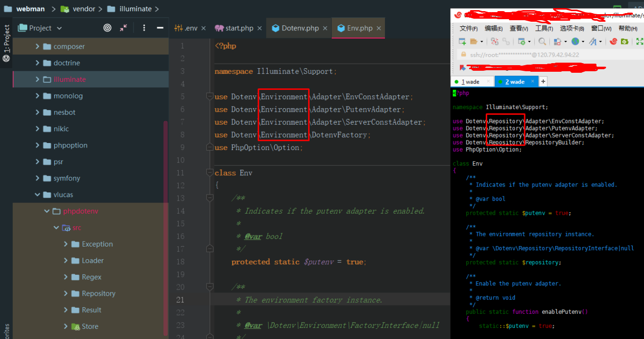The width and height of the screenshot is (644, 339).
Task: Open the 文件(F) menu in Xshell
Action: coord(469,28)
